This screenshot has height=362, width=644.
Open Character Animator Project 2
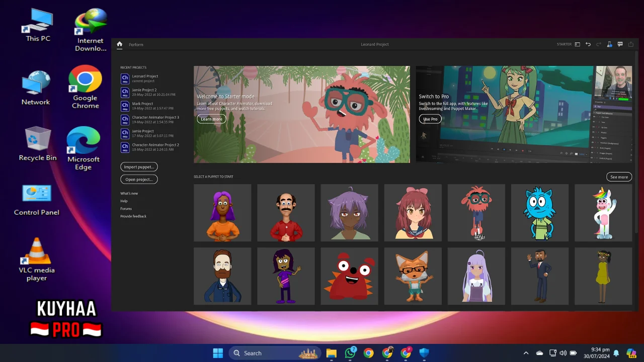click(x=150, y=147)
